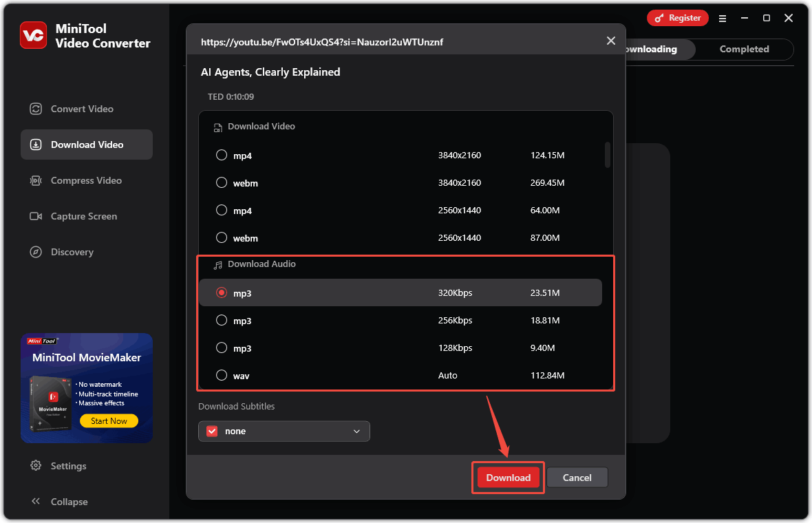The height and width of the screenshot is (523, 812).
Task: Switch to the Completed tab
Action: click(x=744, y=49)
